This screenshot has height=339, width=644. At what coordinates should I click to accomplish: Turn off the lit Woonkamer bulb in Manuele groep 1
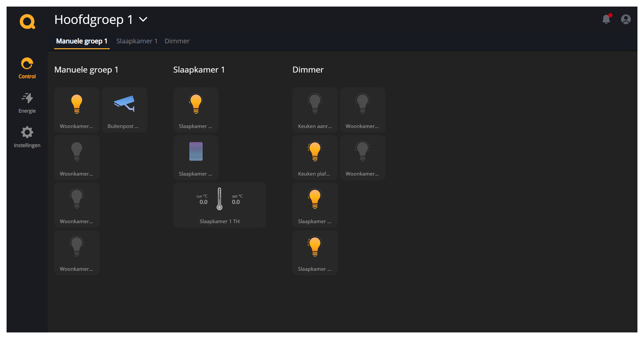(x=77, y=110)
